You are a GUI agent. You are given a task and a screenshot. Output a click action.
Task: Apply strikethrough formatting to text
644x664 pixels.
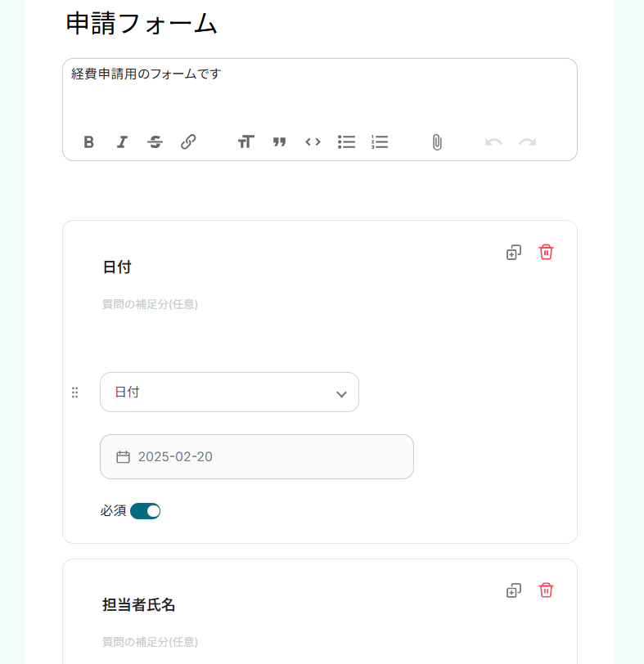click(x=155, y=142)
